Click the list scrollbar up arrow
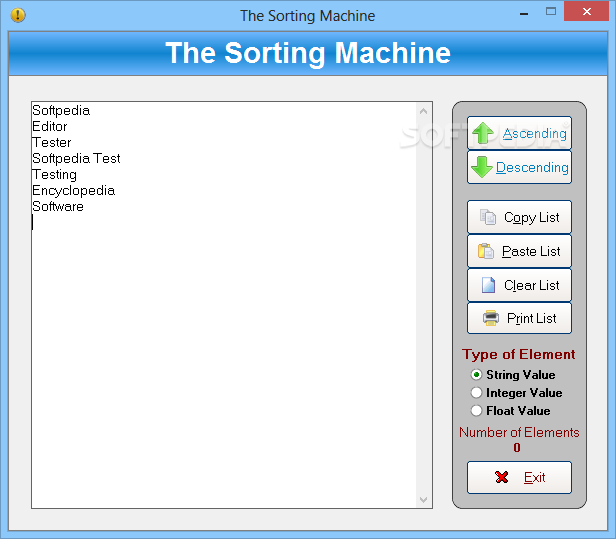Screen dimensions: 616x539 423,111
